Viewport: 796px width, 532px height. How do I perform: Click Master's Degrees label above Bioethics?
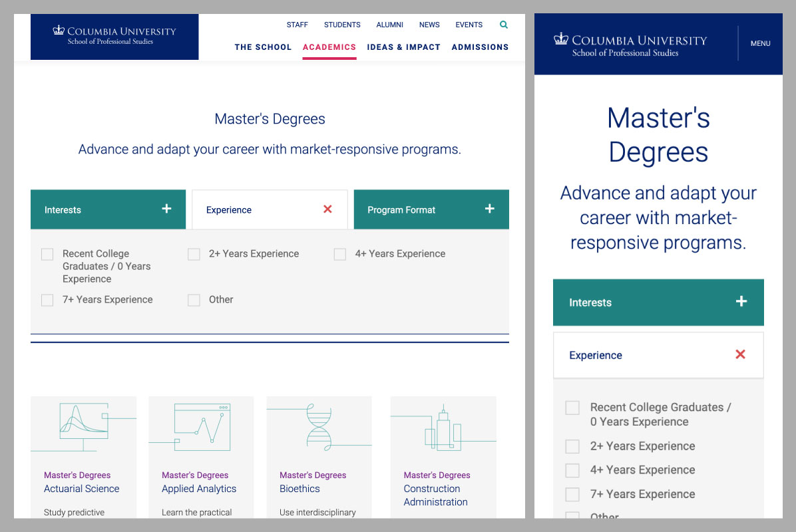click(x=313, y=475)
